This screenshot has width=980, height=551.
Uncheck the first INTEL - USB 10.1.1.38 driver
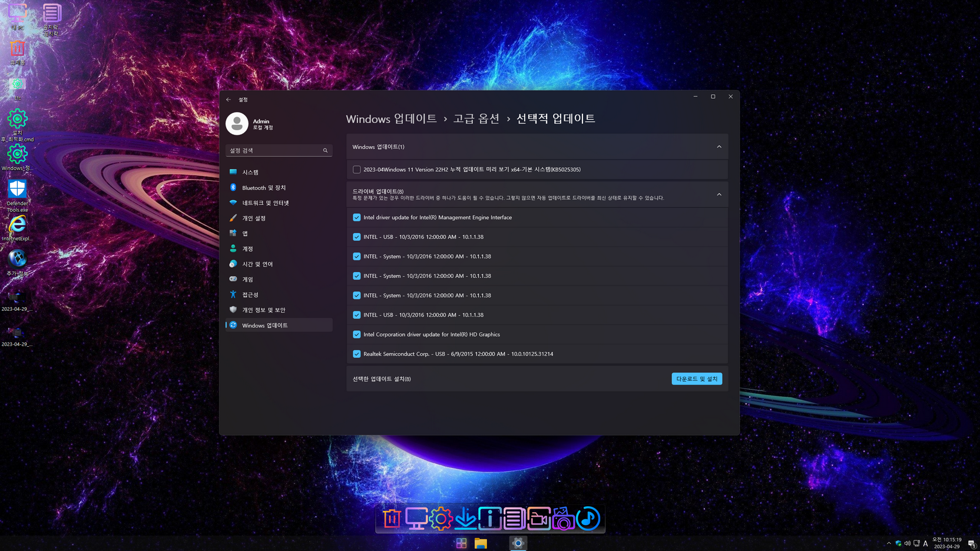357,237
